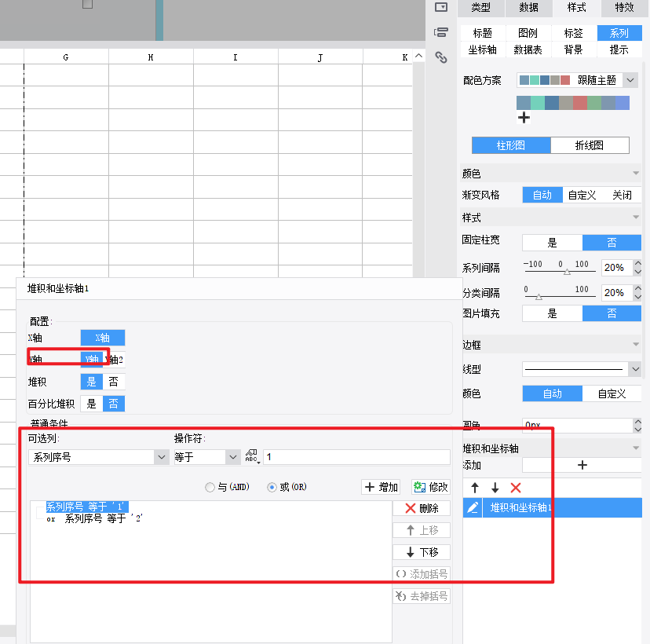Click 修改 to modify the condition
Screen dimensions: 650x644
431,487
